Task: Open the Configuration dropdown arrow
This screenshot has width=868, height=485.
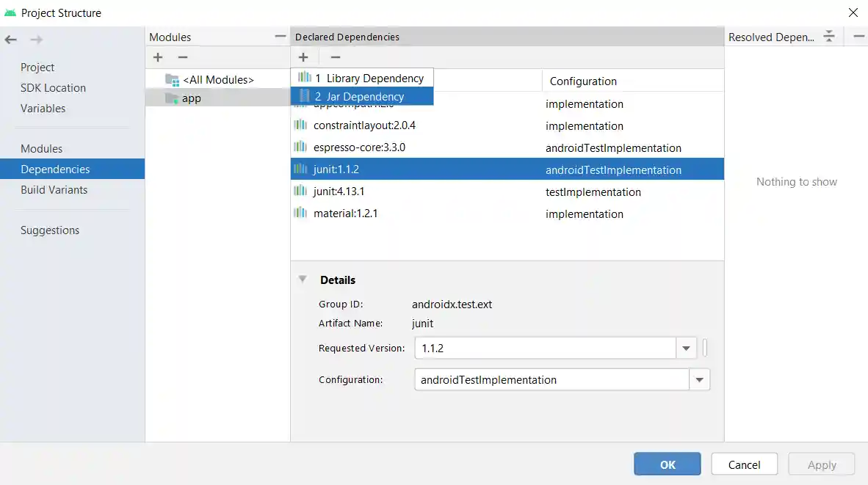Action: 699,379
